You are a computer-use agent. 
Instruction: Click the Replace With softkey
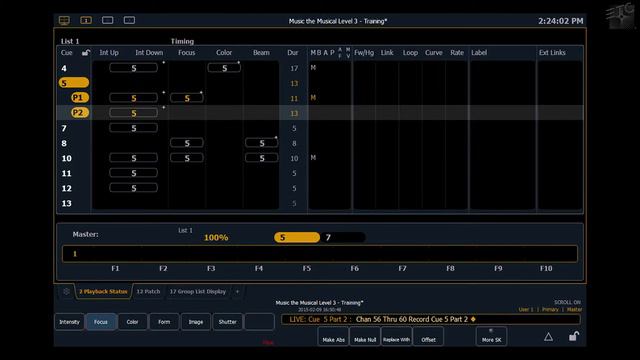[396, 337]
